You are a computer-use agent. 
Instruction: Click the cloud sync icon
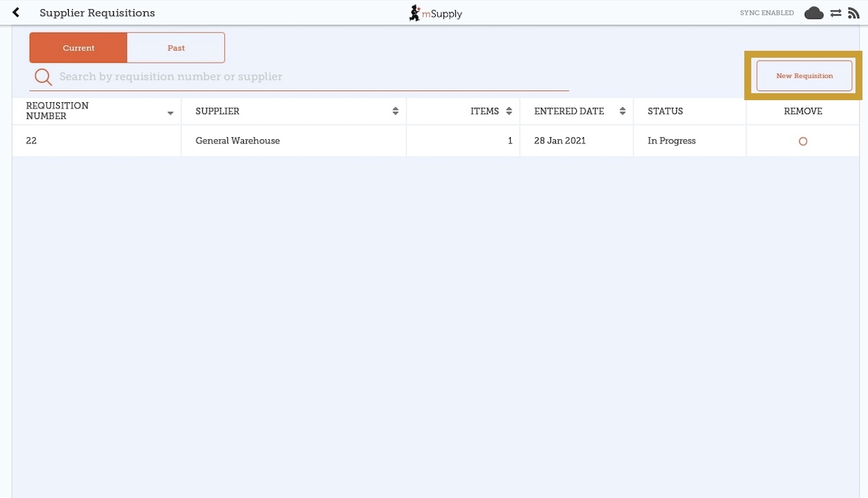[814, 13]
